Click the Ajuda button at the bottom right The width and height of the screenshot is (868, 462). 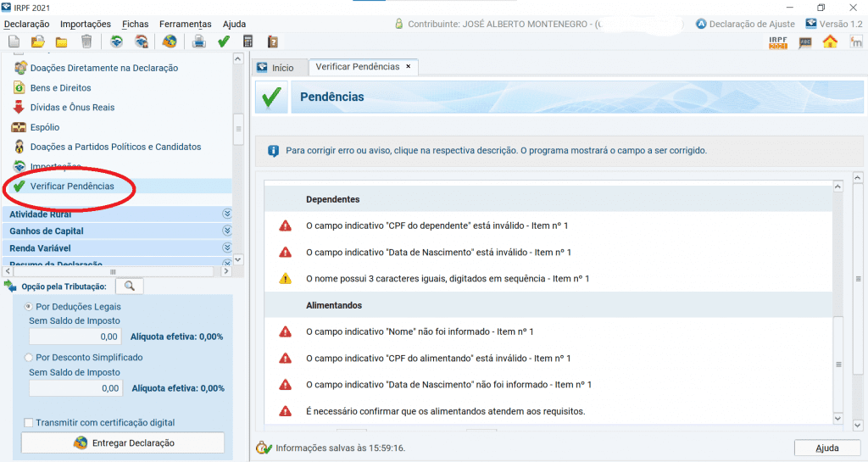[x=827, y=448]
